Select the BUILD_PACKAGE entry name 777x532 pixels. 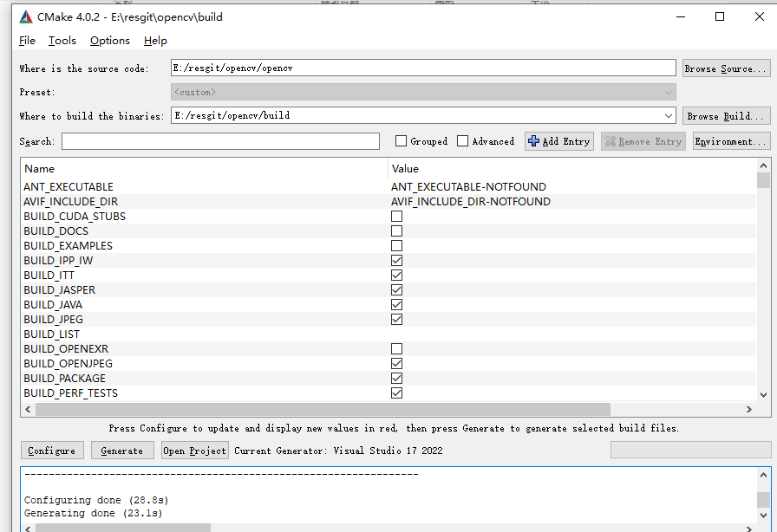tap(64, 379)
